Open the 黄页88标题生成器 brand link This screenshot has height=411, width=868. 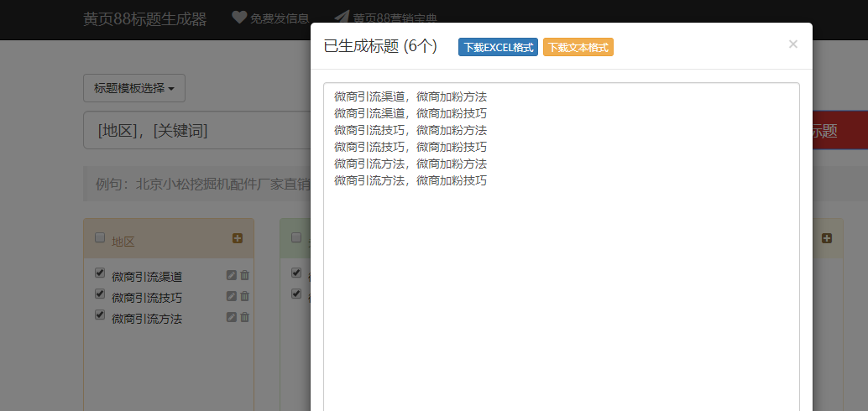[144, 18]
